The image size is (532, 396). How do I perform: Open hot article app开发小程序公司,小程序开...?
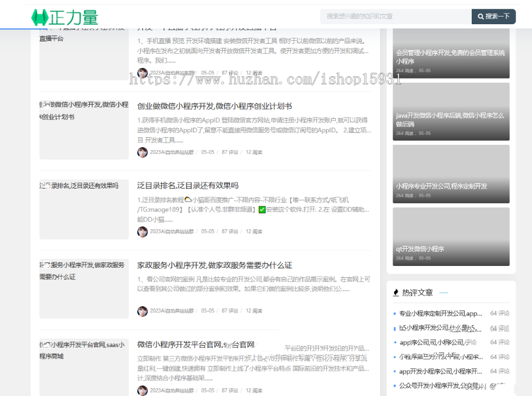coord(440,371)
